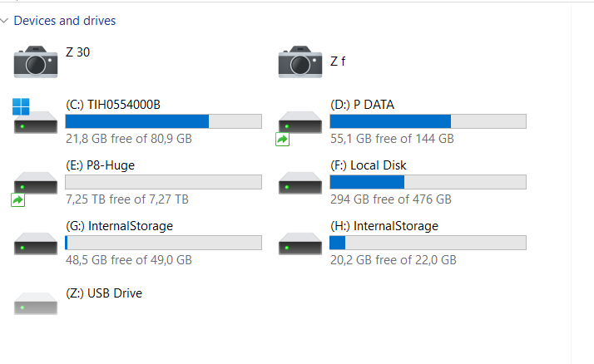The height and width of the screenshot is (364, 594).
Task: Click the (G:) InternalStorage drive icon
Action: tap(35, 243)
